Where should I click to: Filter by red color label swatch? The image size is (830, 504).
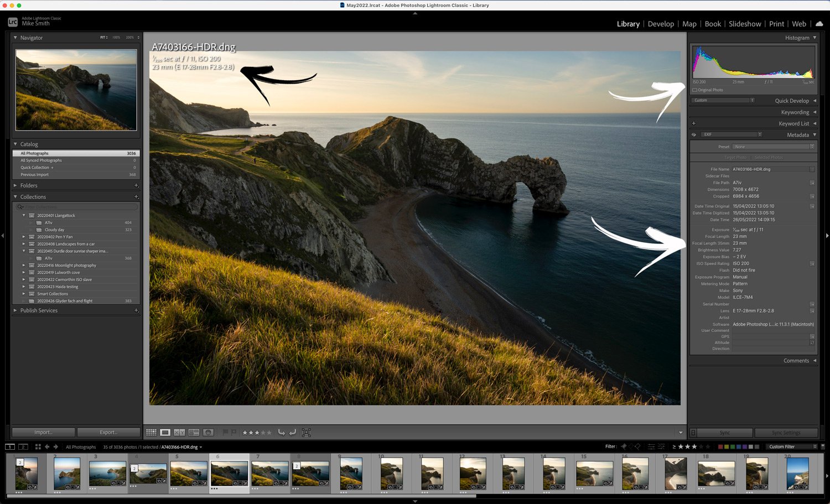pos(720,446)
